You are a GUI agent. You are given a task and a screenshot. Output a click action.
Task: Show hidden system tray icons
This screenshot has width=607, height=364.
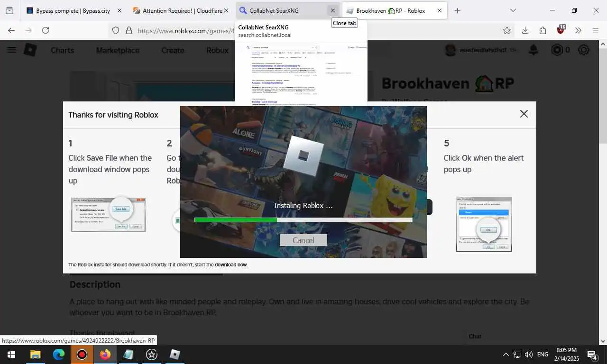click(x=506, y=355)
